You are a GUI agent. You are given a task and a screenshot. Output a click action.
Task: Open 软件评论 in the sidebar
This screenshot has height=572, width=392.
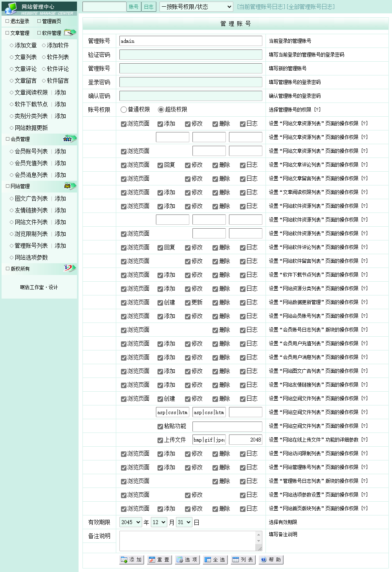58,69
